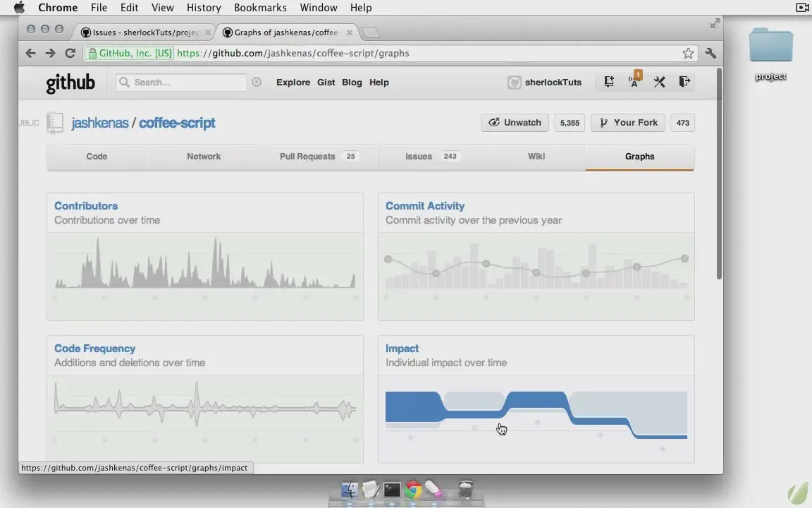Open Trash in the Dock
Screen dimensions: 812x508
(x=465, y=490)
